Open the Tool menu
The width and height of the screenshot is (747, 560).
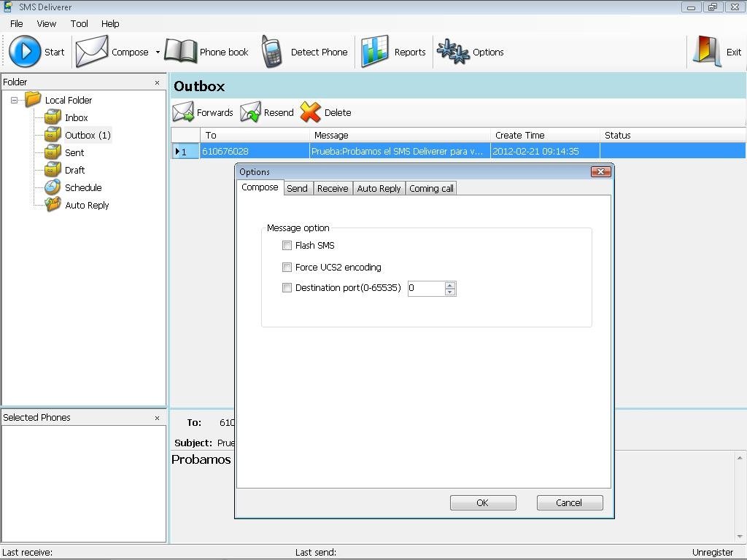[x=79, y=24]
